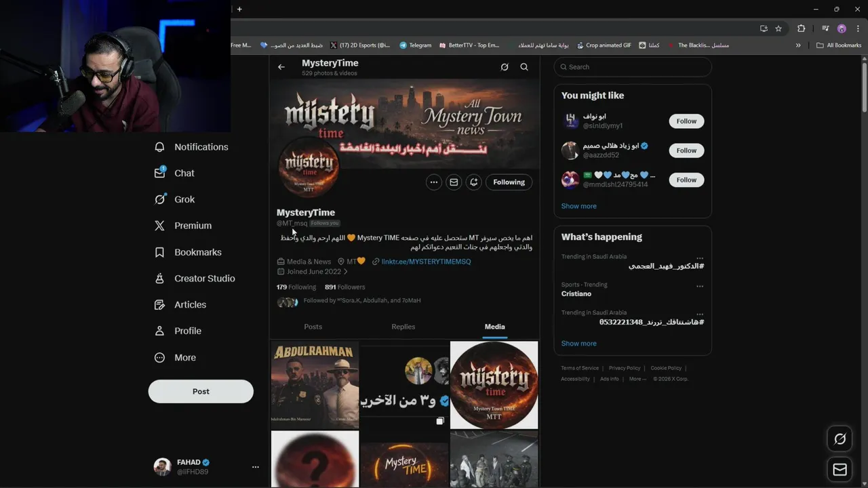Click the MysteryTime profile avatar
This screenshot has width=868, height=488.
click(x=309, y=167)
